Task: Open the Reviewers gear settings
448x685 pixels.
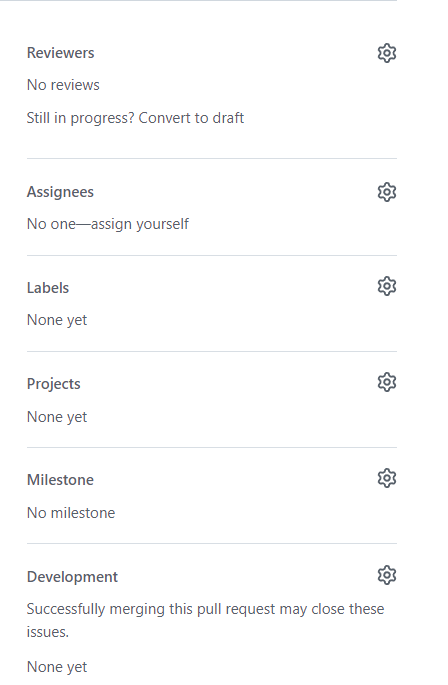Action: pos(387,53)
